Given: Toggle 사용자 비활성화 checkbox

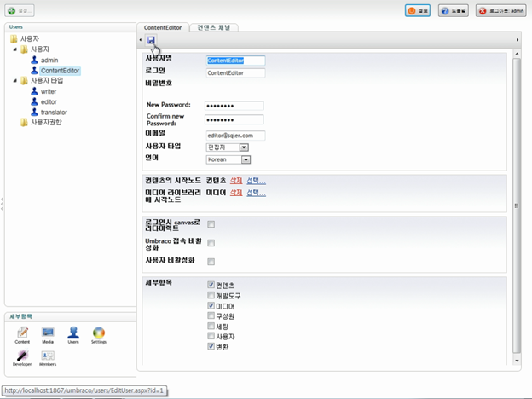Looking at the screenshot, I should pos(211,262).
